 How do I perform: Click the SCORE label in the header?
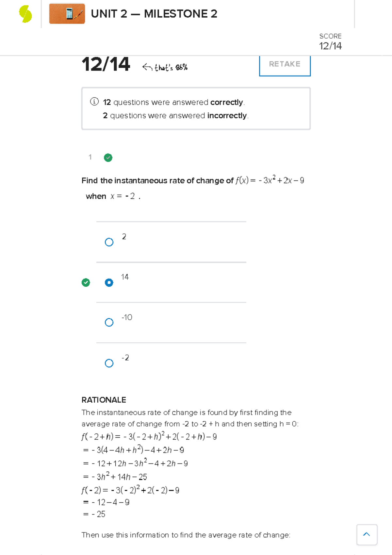(330, 36)
